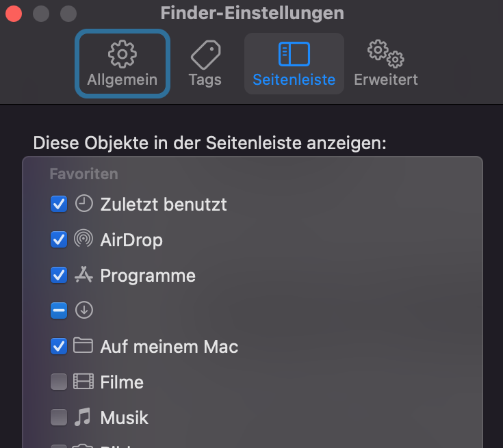Click the downloads arrow circle icon
The height and width of the screenshot is (448, 503).
click(x=83, y=311)
